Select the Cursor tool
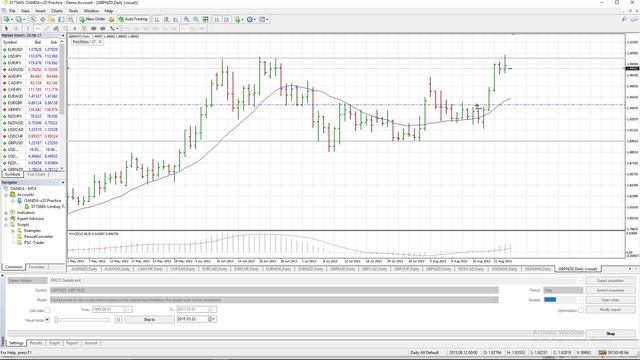Image resolution: width=640 pixels, height=360 pixels. tap(6, 28)
